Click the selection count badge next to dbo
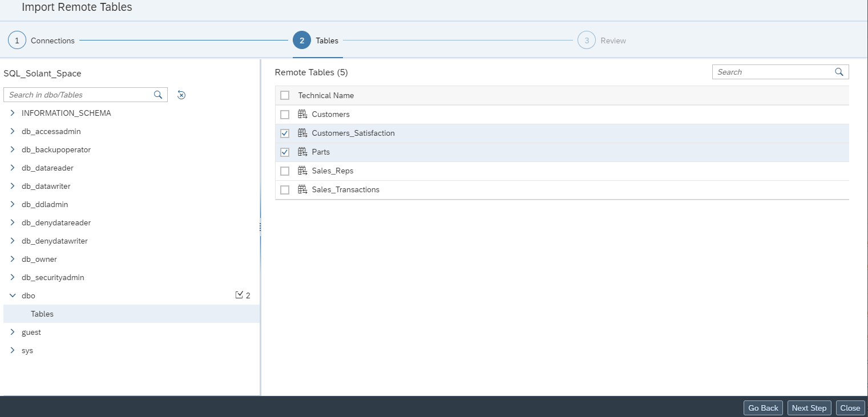Image resolution: width=868 pixels, height=417 pixels. (x=243, y=295)
